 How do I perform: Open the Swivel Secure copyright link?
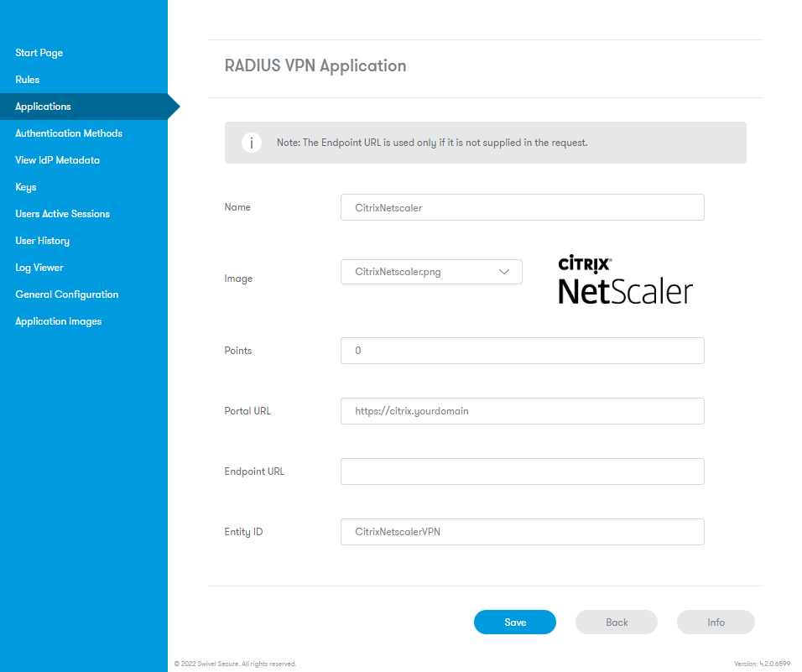coord(234,663)
